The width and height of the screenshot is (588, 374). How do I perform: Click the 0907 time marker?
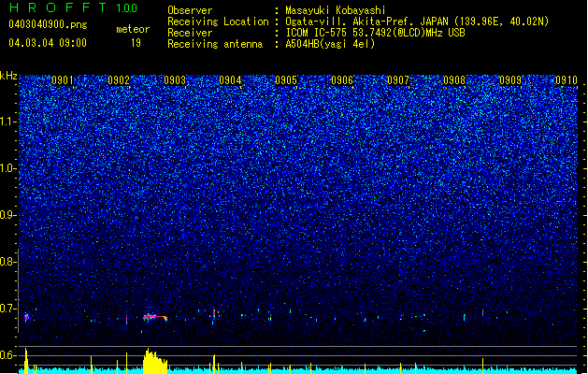tap(398, 80)
